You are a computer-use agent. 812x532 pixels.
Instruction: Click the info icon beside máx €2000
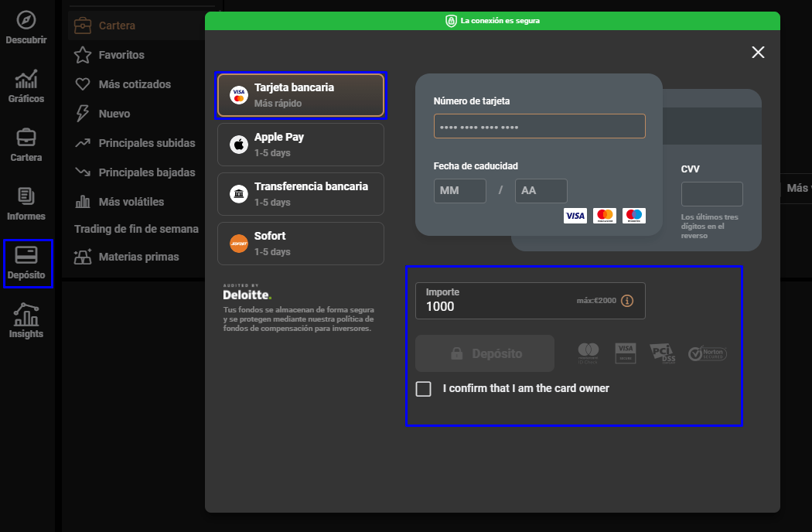point(627,301)
